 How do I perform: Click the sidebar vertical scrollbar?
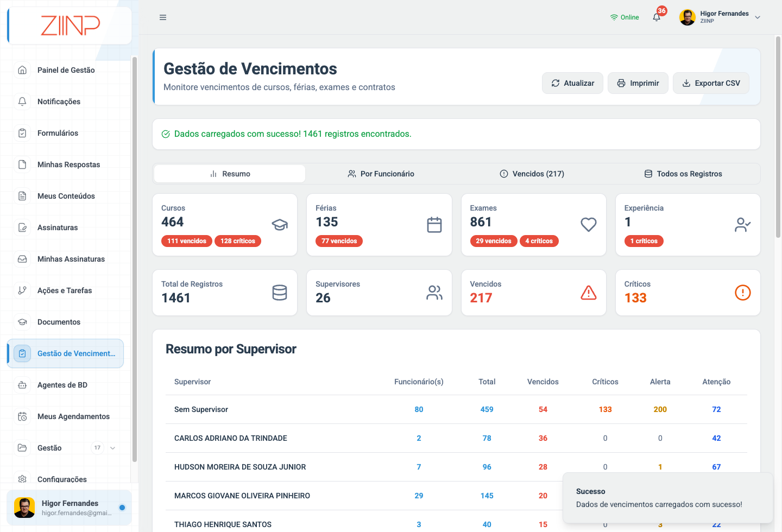[x=135, y=259]
